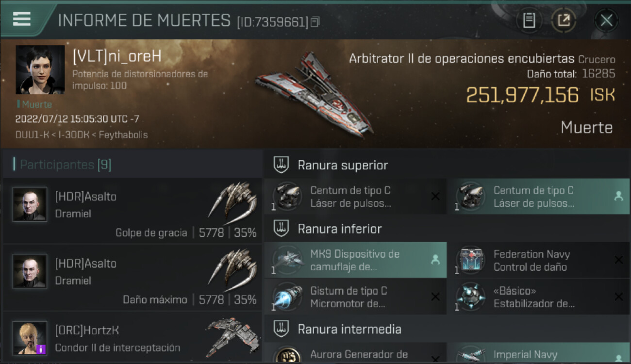Click the Feythabolis location link
631x364 pixels.
click(x=123, y=135)
